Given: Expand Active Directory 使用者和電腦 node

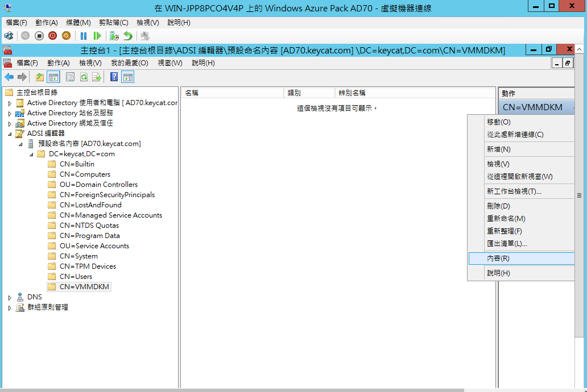Looking at the screenshot, I should click(10, 103).
